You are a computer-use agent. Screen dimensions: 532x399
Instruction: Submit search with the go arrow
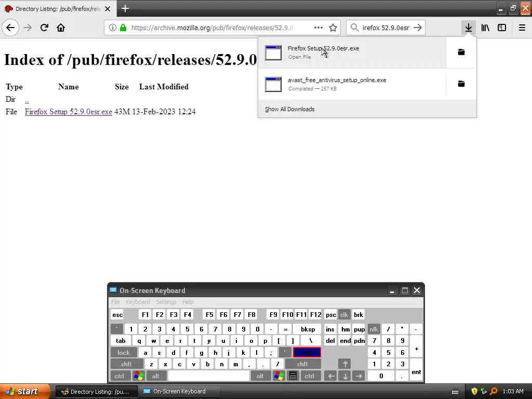(x=418, y=28)
